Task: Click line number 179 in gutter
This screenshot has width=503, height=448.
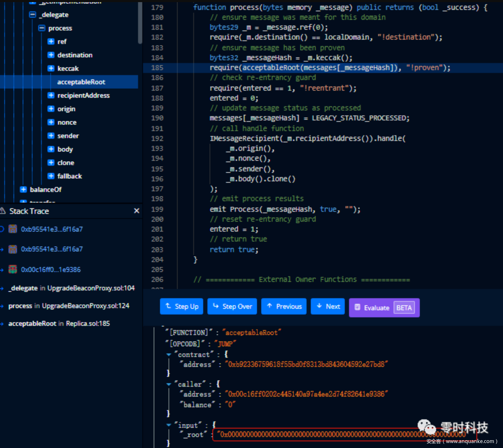Action: [157, 7]
